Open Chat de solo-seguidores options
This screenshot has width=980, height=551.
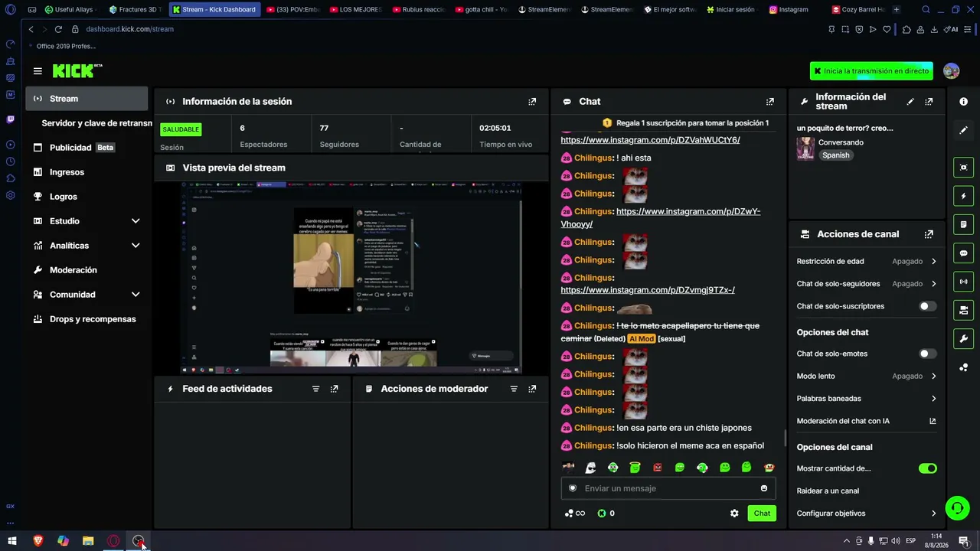tap(866, 284)
